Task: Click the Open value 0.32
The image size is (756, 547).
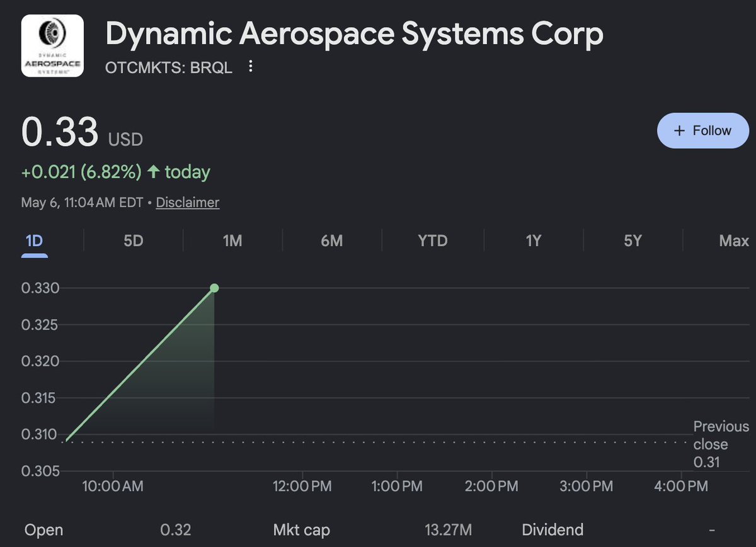Action: tap(176, 530)
